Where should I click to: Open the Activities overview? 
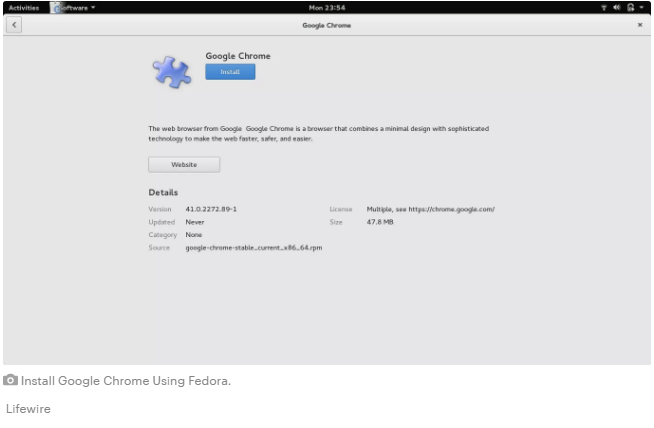[24, 8]
